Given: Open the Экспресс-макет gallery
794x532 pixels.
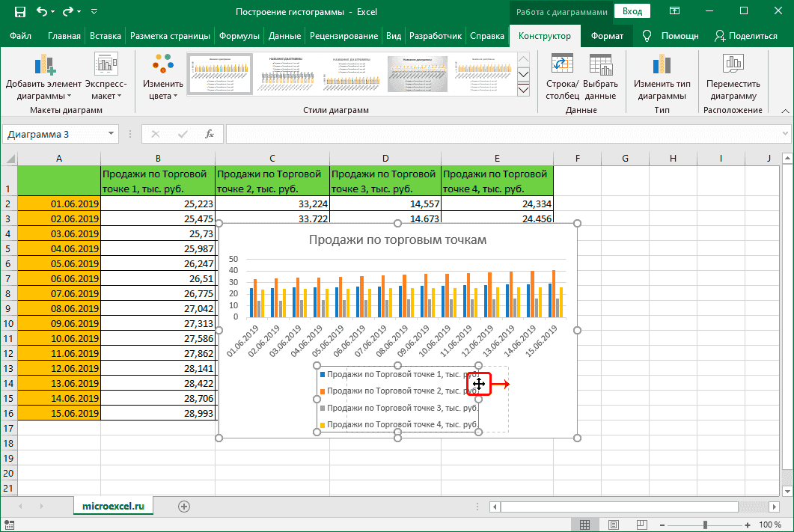Looking at the screenshot, I should 106,77.
